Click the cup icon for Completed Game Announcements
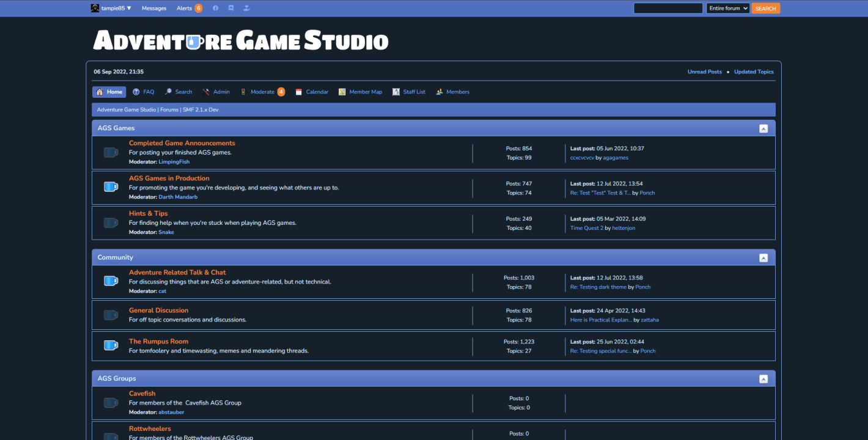868x440 pixels. (x=111, y=152)
